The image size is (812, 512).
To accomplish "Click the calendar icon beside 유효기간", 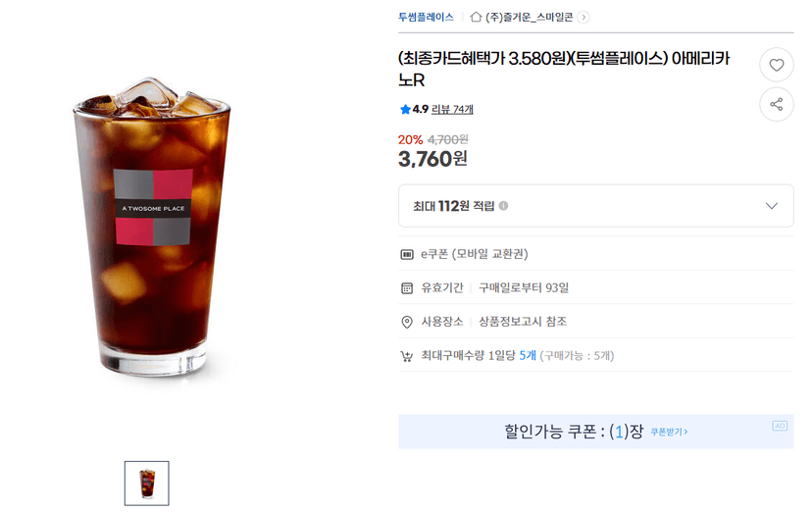I will click(x=407, y=287).
